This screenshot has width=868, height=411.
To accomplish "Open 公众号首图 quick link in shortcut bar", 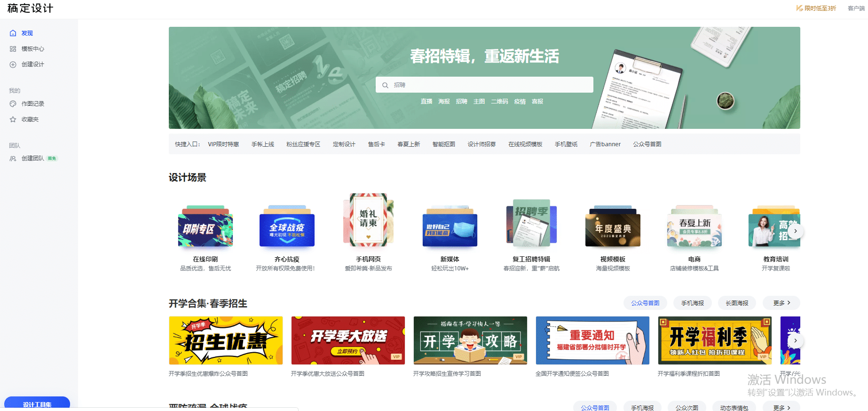I will coord(647,144).
